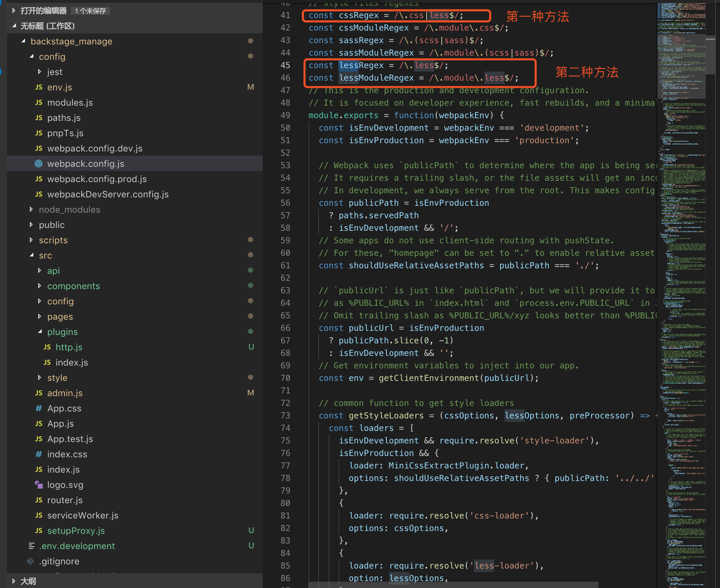Screen dimensions: 720x588
Task: Expand the pages folder
Action: point(39,316)
